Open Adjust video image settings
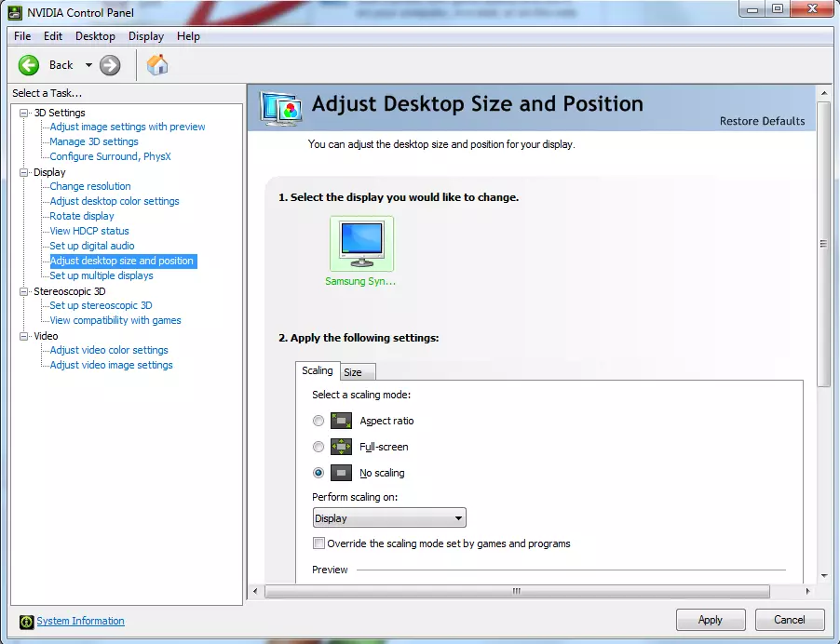This screenshot has width=840, height=644. [x=112, y=365]
